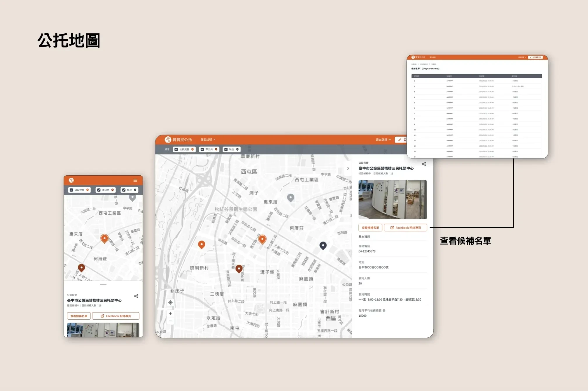The height and width of the screenshot is (391, 588).
Task: Uncheck the 公設民營 filter checkbox
Action: click(176, 149)
